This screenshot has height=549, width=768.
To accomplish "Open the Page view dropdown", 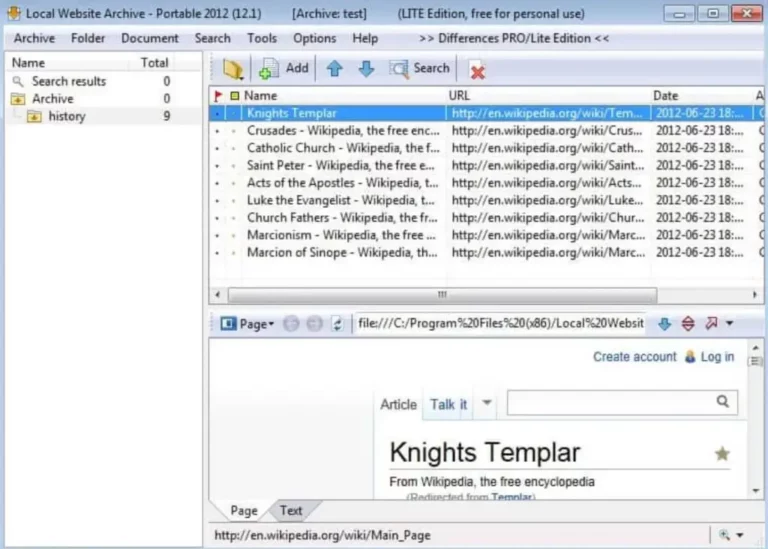I will pyautogui.click(x=247, y=324).
